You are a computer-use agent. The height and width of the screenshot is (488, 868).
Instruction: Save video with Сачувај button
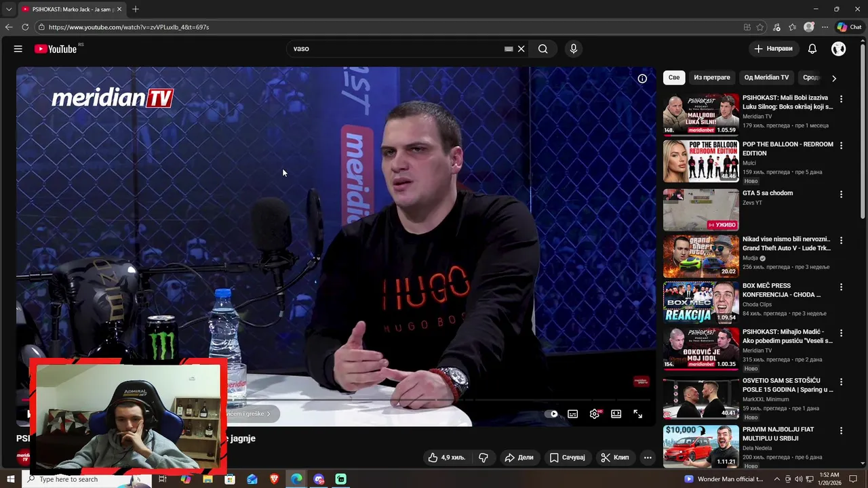pyautogui.click(x=568, y=457)
